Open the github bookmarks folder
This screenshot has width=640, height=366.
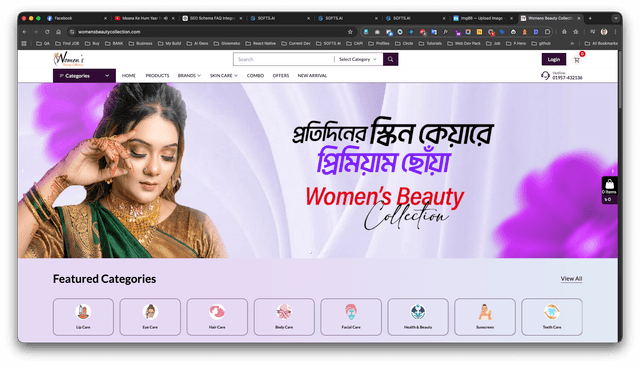tap(541, 43)
